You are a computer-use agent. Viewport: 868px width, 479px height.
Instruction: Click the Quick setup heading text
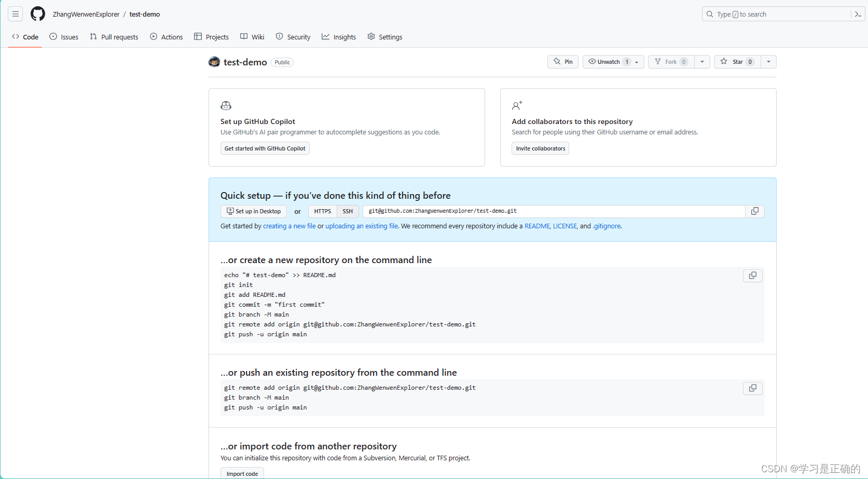pyautogui.click(x=336, y=196)
